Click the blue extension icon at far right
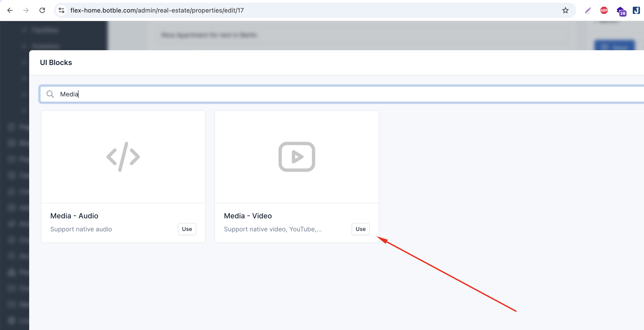Screen dimensions: 644x330 click(636, 10)
